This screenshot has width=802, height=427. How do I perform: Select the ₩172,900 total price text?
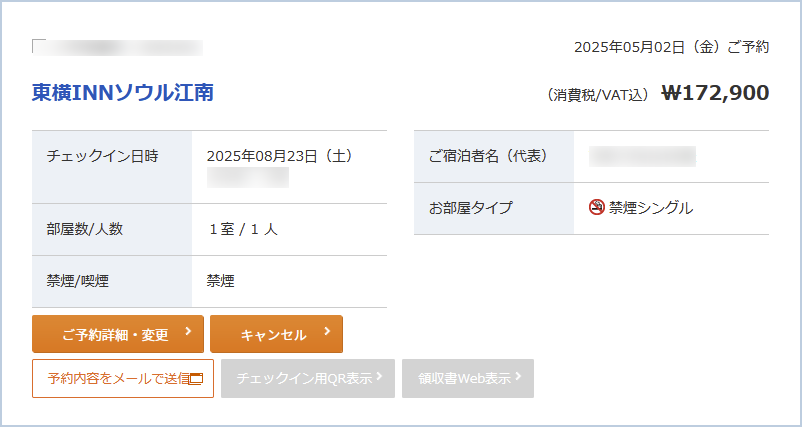tap(715, 93)
